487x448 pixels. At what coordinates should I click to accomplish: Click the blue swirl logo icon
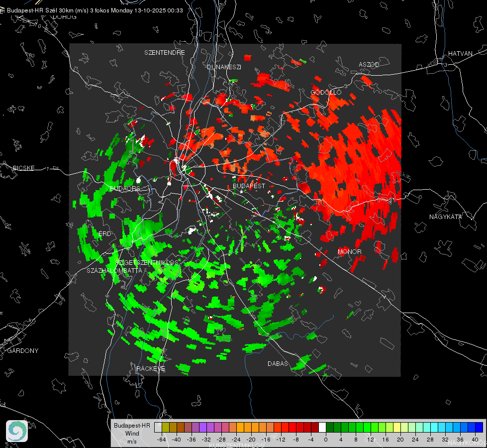pyautogui.click(x=17, y=431)
